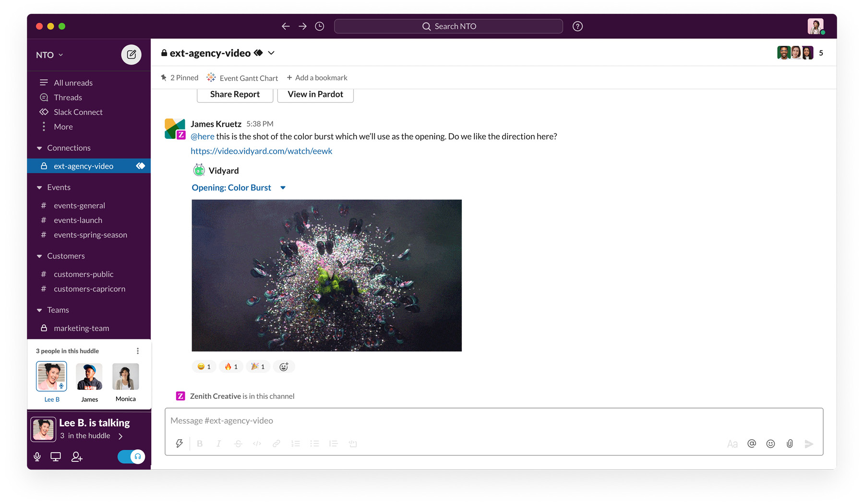This screenshot has width=864, height=504.
Task: Click the @here mention
Action: click(203, 136)
